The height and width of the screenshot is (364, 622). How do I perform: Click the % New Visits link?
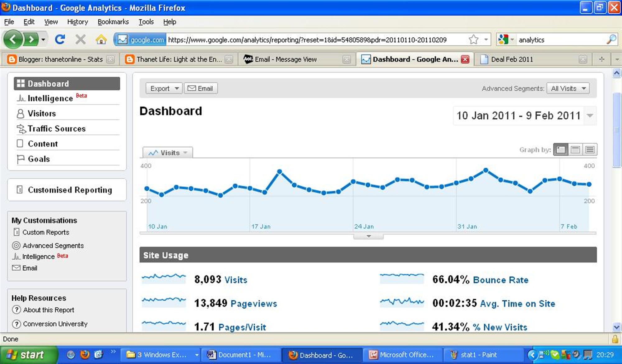(500, 327)
